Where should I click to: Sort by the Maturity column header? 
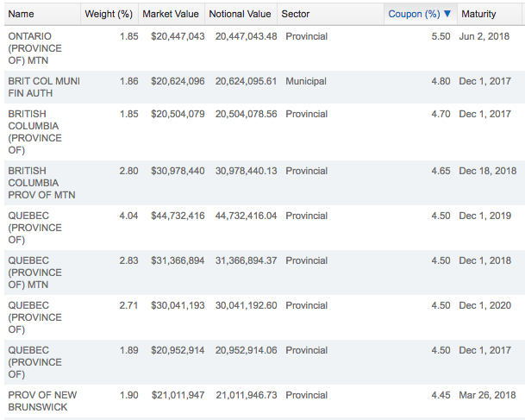(478, 14)
